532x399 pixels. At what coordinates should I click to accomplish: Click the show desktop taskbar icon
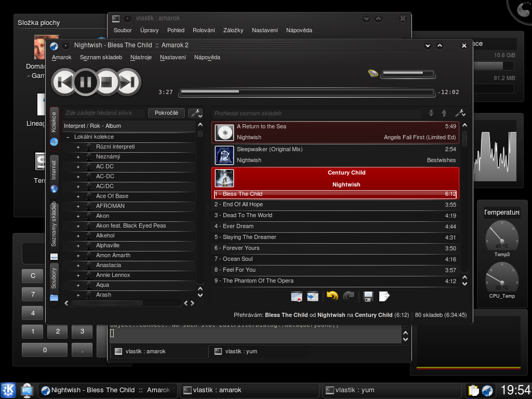pyautogui.click(x=27, y=391)
